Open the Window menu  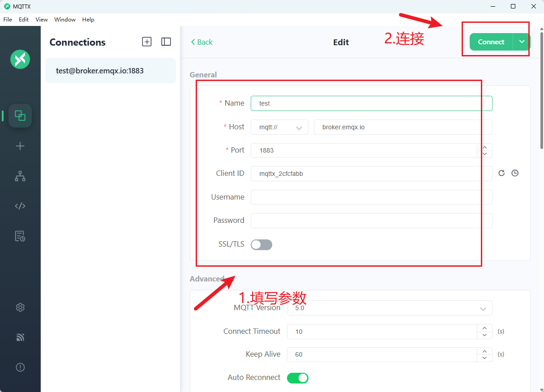pos(65,20)
